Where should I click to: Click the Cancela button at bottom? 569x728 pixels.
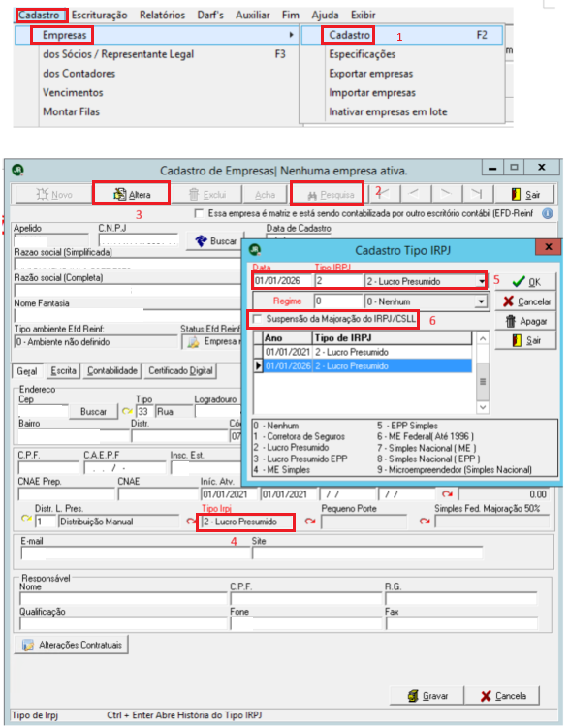tap(503, 695)
